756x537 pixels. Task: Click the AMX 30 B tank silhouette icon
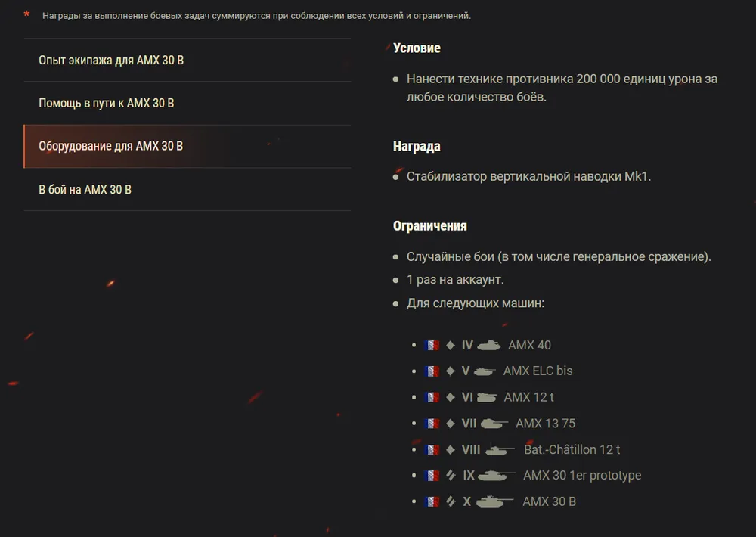(495, 501)
